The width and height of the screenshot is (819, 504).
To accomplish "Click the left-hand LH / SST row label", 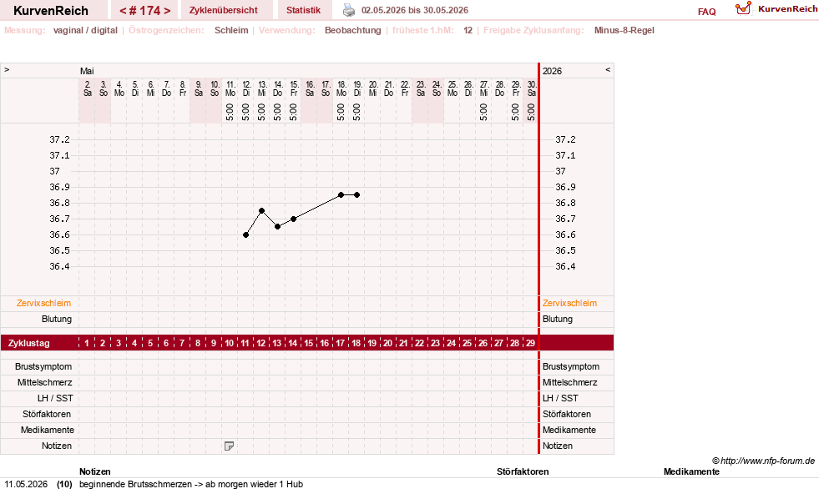I will [x=55, y=398].
